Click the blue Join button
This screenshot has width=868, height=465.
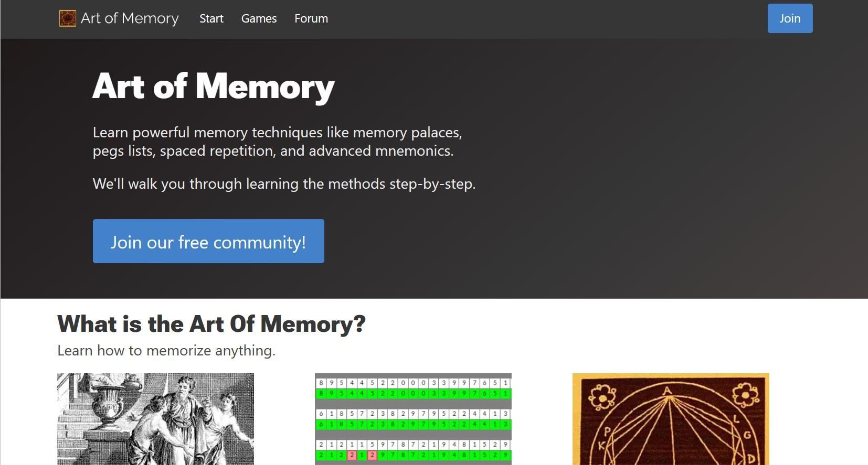[790, 18]
